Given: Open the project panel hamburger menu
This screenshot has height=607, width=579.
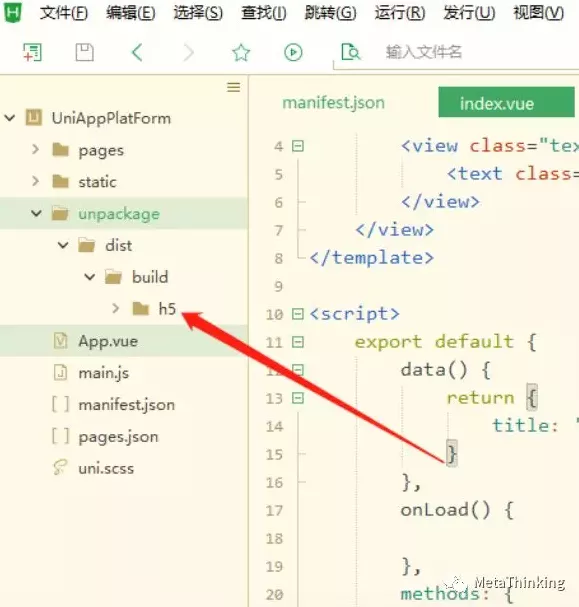Looking at the screenshot, I should pyautogui.click(x=233, y=87).
